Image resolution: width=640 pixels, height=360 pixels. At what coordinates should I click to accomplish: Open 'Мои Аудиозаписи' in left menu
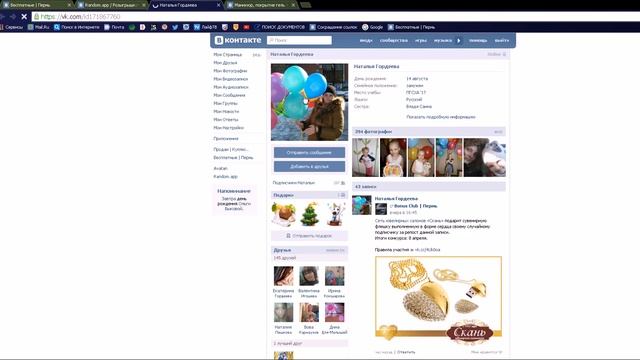tap(231, 87)
